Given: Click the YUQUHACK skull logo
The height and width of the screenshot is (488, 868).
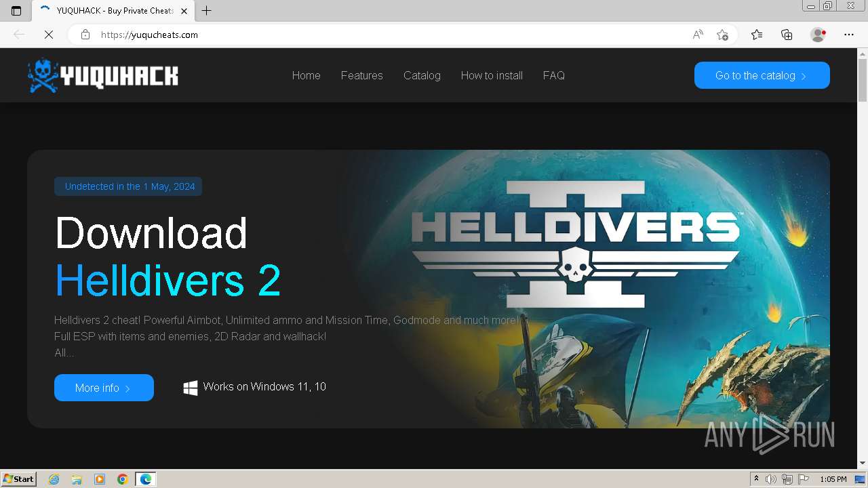Looking at the screenshot, I should [103, 75].
